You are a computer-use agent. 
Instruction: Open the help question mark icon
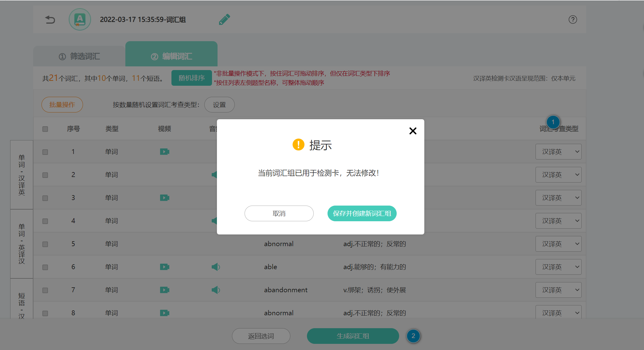(x=573, y=20)
